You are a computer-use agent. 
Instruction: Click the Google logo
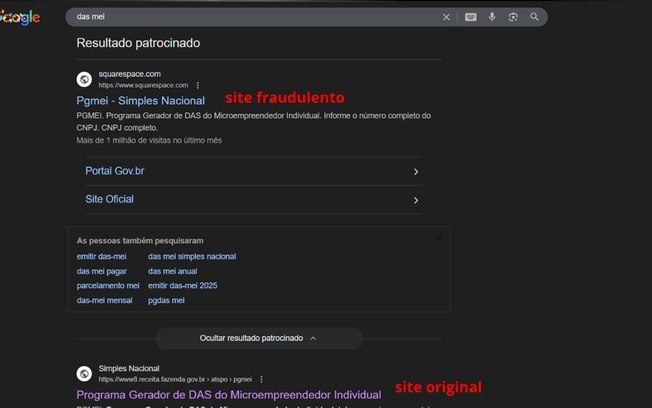tap(20, 17)
